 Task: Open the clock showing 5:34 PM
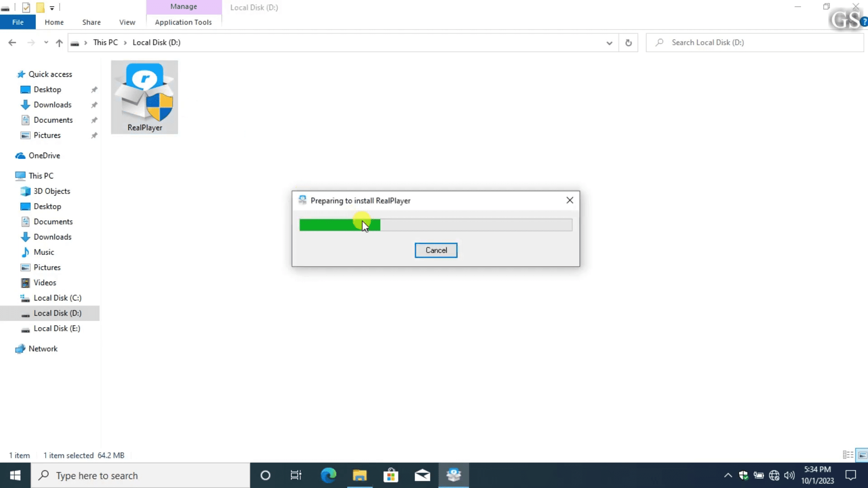point(817,475)
